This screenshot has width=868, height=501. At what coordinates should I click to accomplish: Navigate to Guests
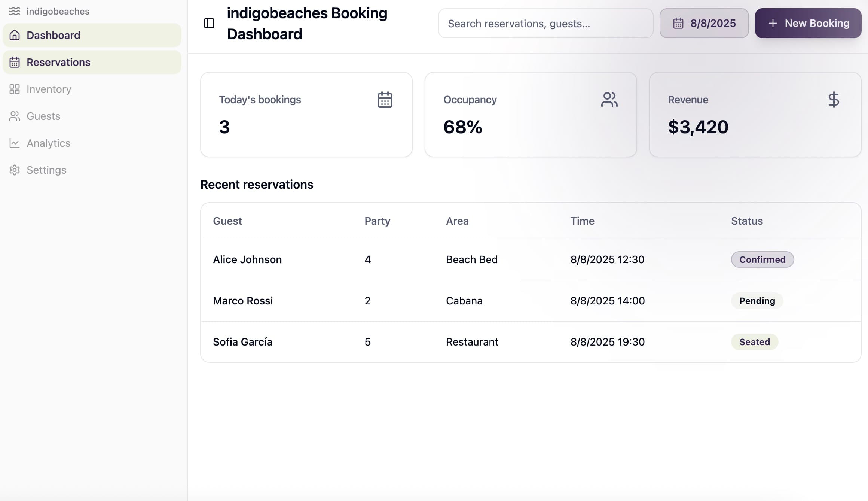tap(92, 116)
